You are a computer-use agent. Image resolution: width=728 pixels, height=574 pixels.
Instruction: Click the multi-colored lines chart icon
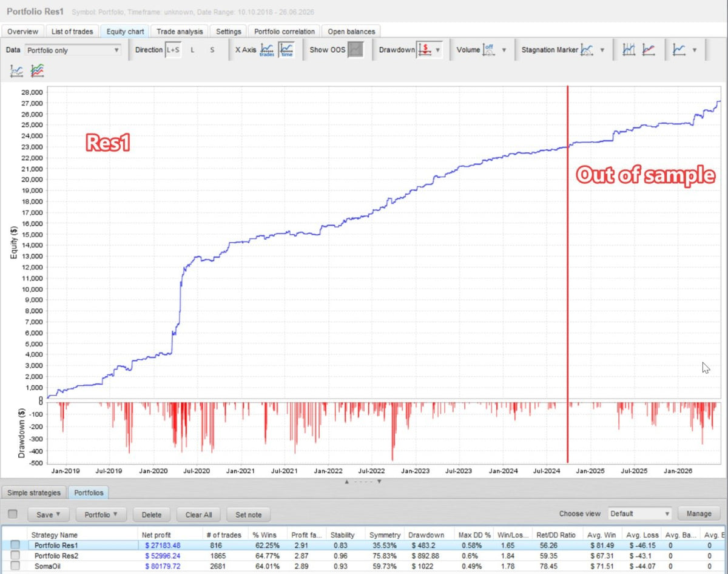[38, 71]
